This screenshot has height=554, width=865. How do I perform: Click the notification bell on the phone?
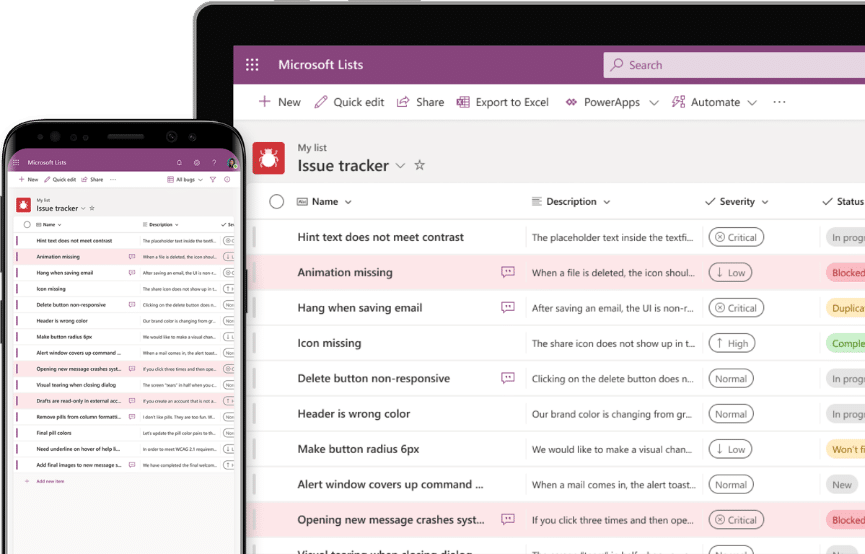tap(179, 162)
